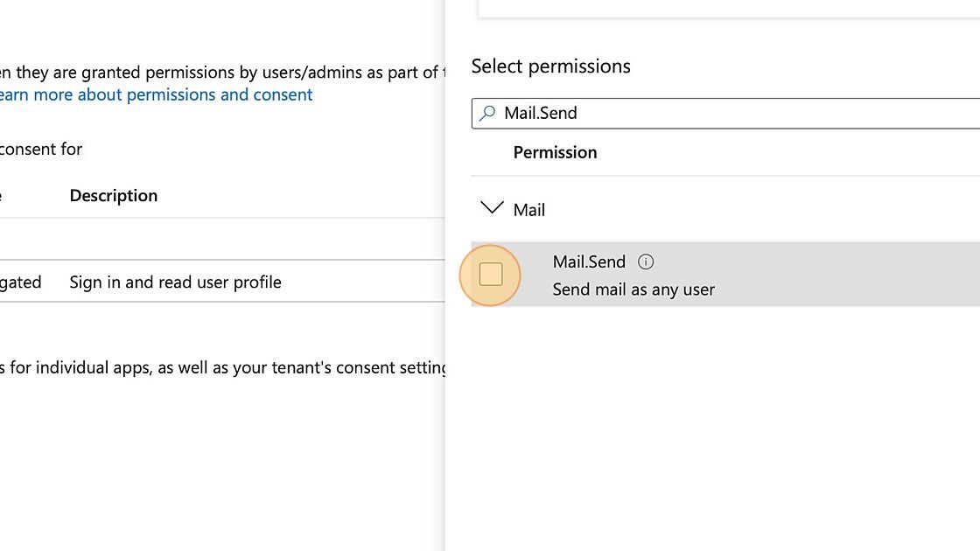
Task: Click the Description column header
Action: pyautogui.click(x=114, y=195)
